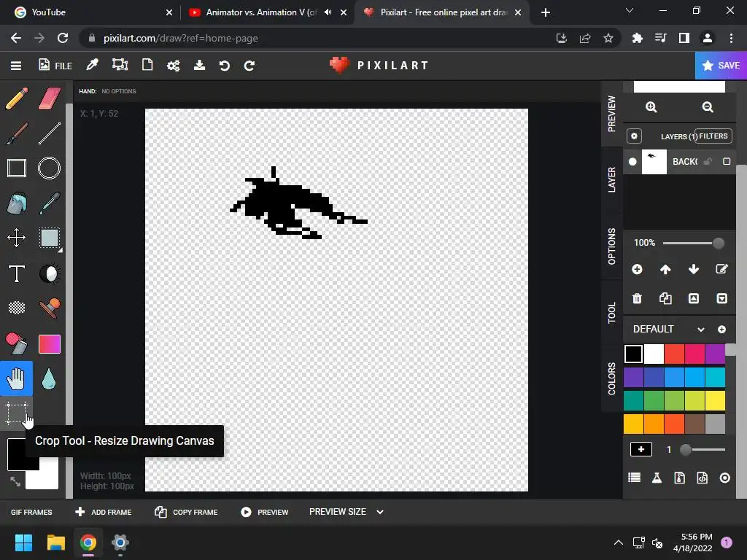Select the Lighten/Darken tool

click(x=49, y=274)
